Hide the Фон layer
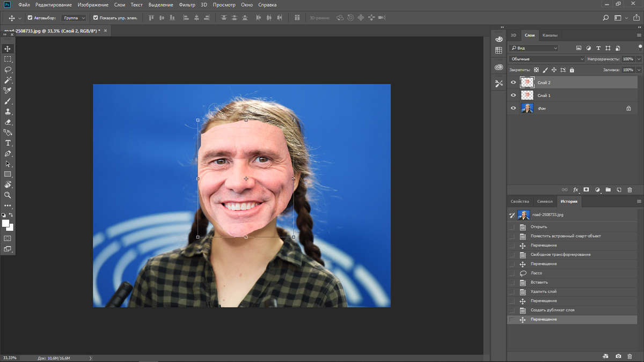 (514, 108)
